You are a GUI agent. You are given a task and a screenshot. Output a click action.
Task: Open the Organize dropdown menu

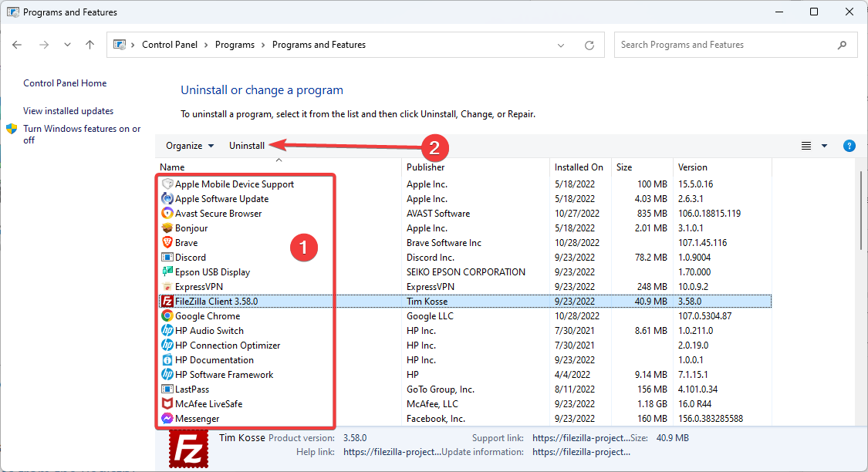point(189,146)
